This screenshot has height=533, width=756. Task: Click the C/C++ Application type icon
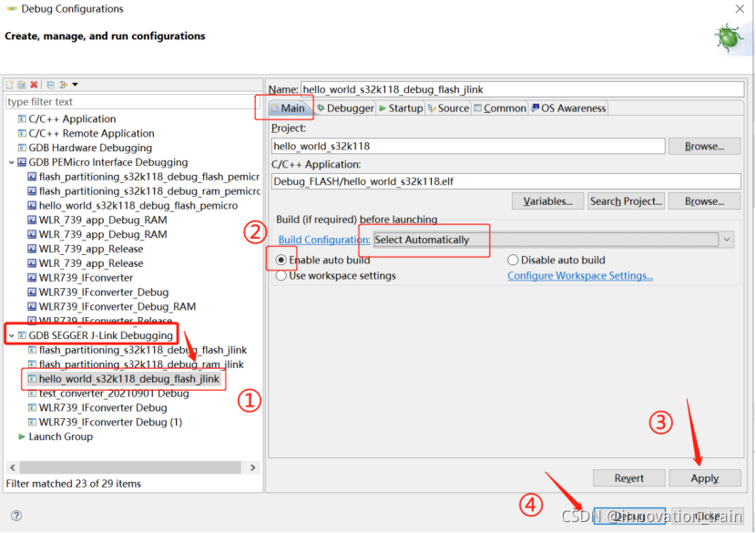pos(22,118)
